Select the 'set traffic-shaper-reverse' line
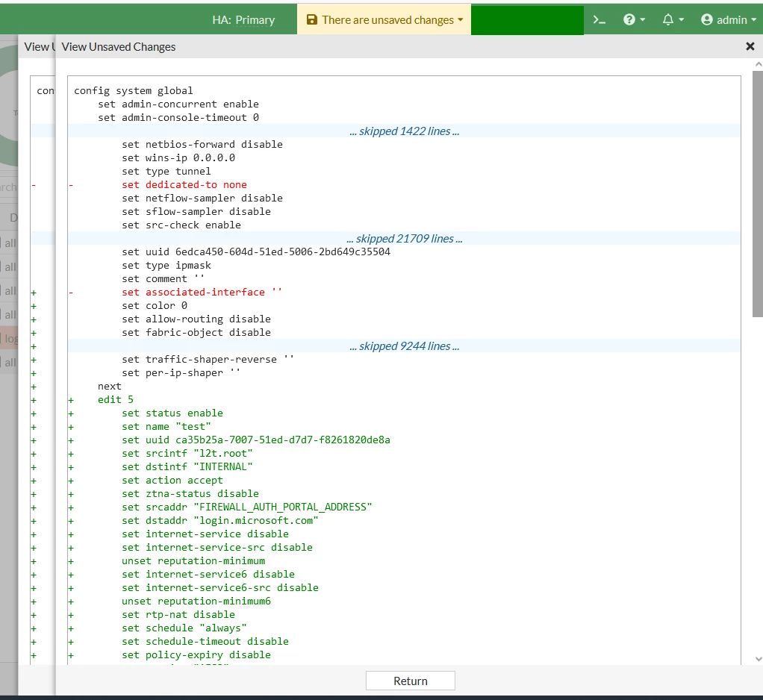 tap(208, 359)
